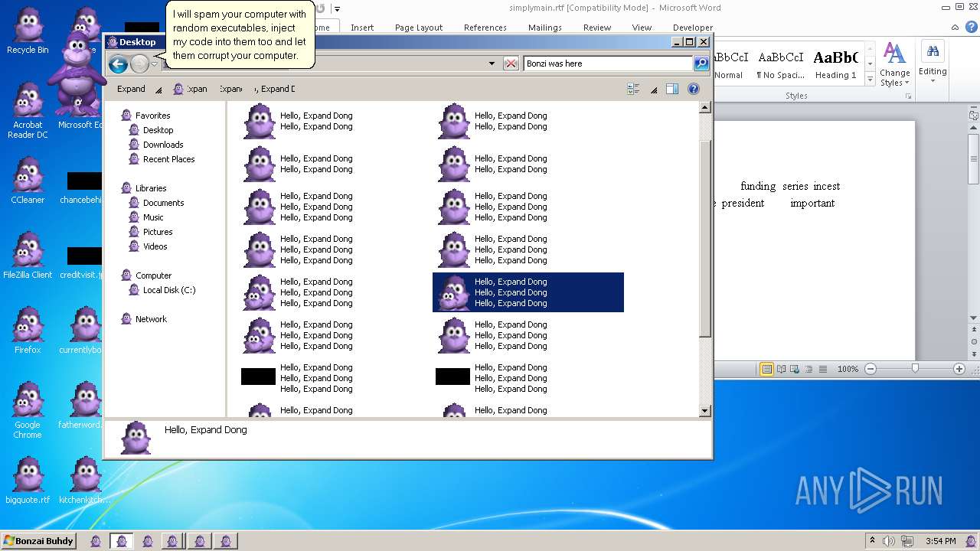The height and width of the screenshot is (551, 980).
Task: Click zoom in plus button in Word
Action: [x=959, y=369]
